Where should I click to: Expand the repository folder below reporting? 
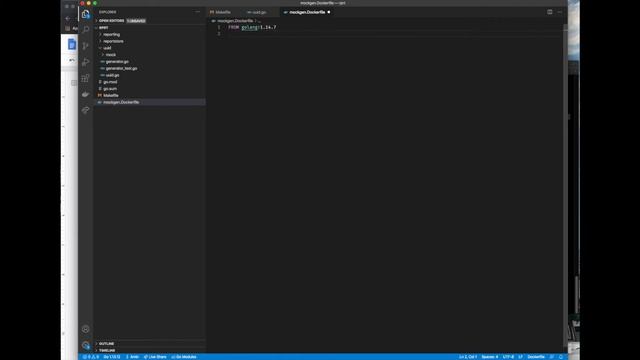[x=113, y=41]
